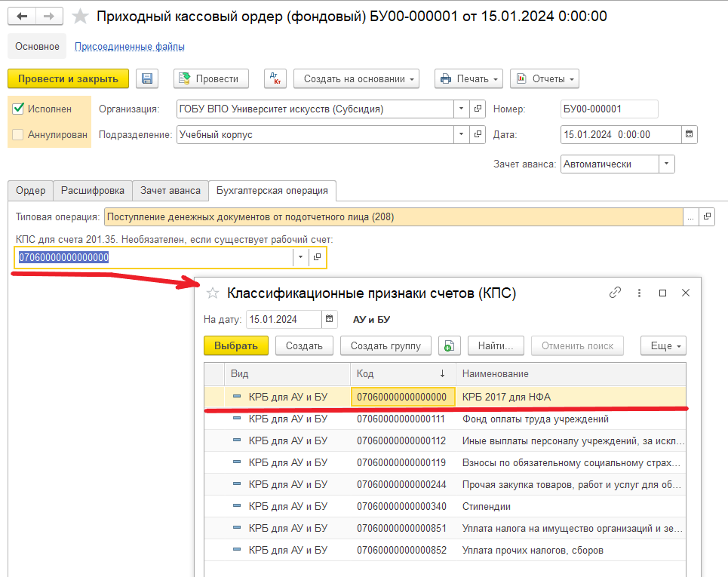Switch to the Расшифровка tab
728x577 pixels.
pyautogui.click(x=93, y=191)
